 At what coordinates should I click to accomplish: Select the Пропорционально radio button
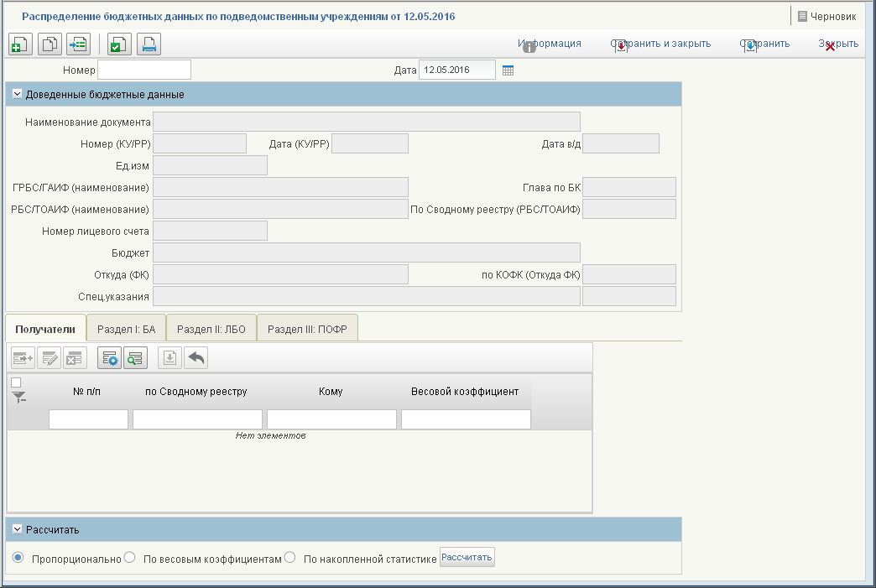tap(18, 557)
